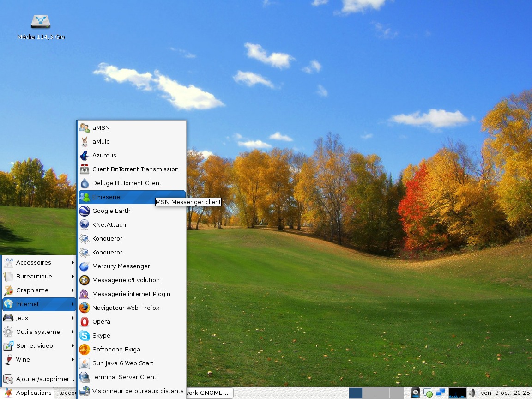Launch aMSN from the Internet menu
The height and width of the screenshot is (399, 532).
(x=132, y=127)
